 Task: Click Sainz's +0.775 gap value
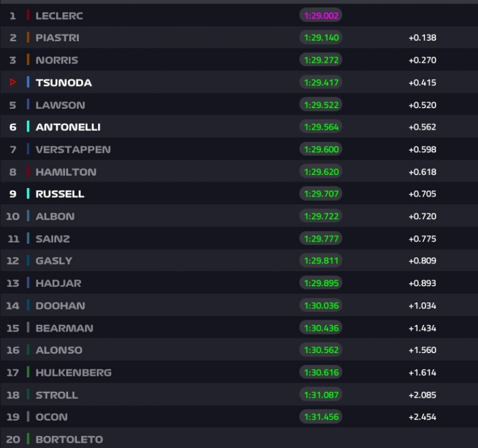coord(422,239)
